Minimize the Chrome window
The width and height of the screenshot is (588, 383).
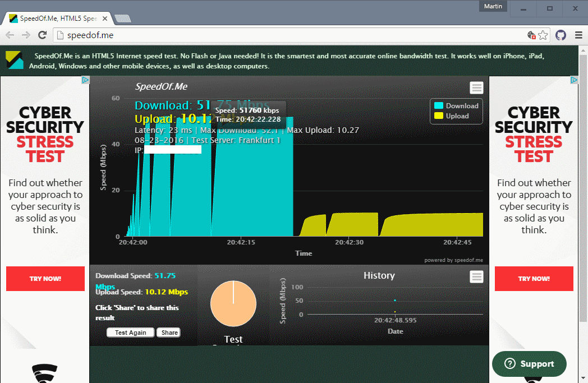523,8
